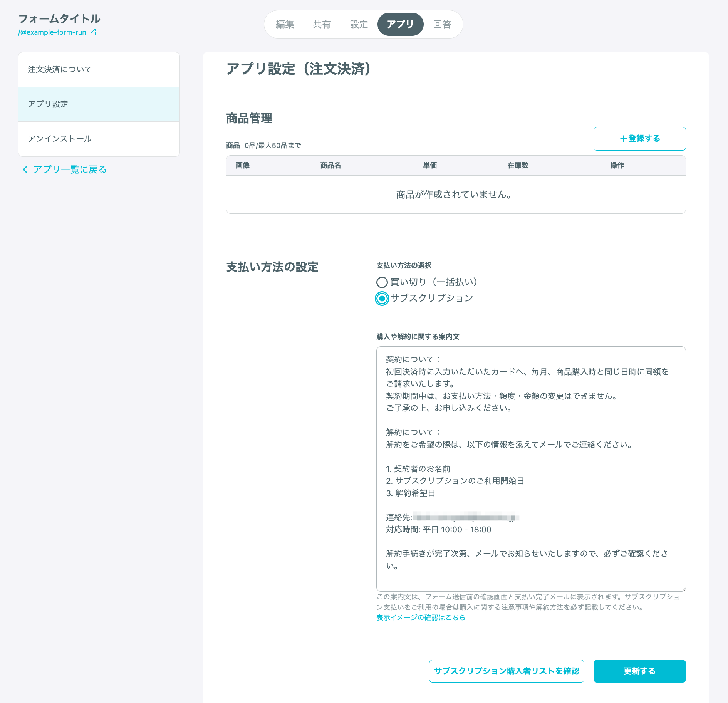The width and height of the screenshot is (728, 703).
Task: Open the external link icon beside example-form-run
Action: (92, 32)
